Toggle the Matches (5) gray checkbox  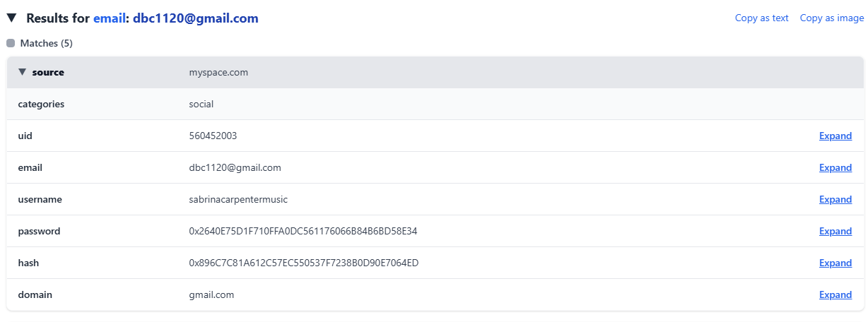[x=11, y=43]
